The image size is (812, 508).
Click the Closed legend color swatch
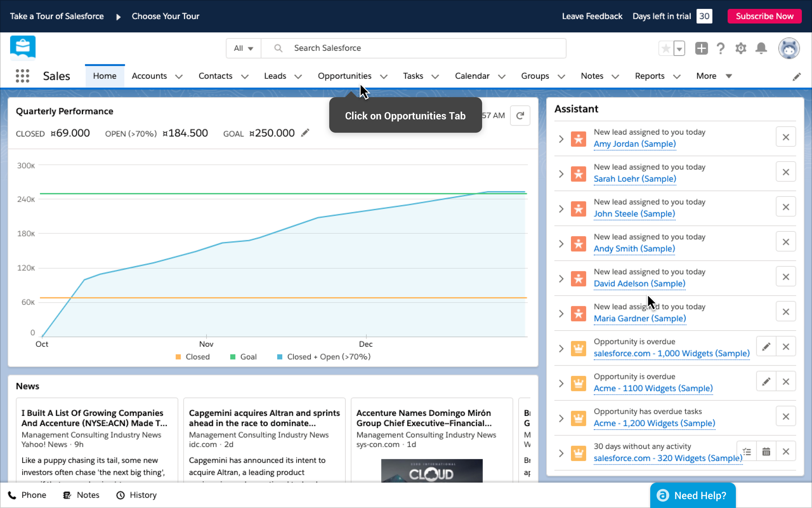click(178, 357)
